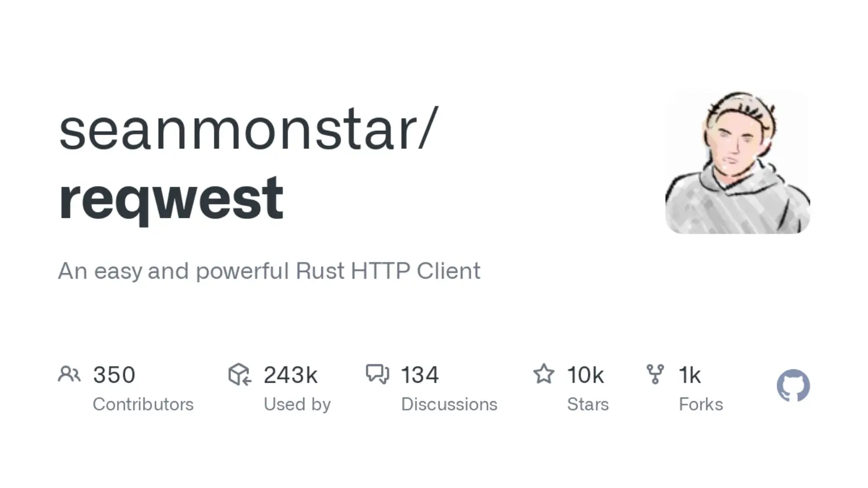Click the 1k forks count

coord(690,375)
